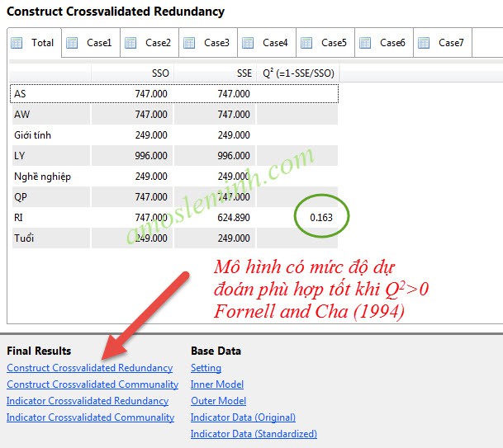Screen dimensions: 503x448
Task: Click the table icon on Case3 tab
Action: [190, 43]
